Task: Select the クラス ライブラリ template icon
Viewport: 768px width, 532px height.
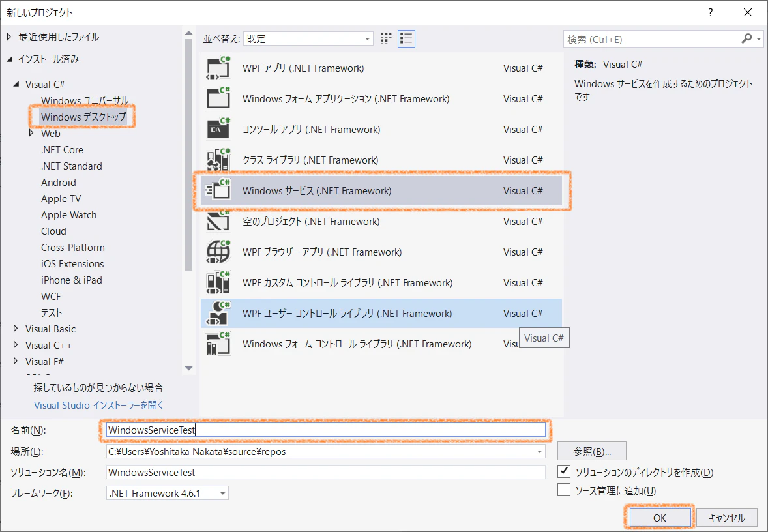Action: pyautogui.click(x=218, y=160)
